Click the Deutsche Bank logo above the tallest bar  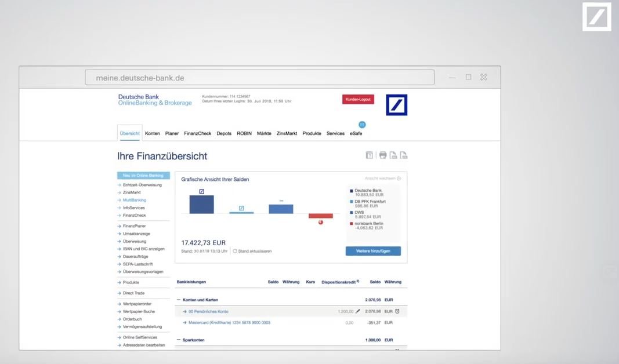(202, 192)
